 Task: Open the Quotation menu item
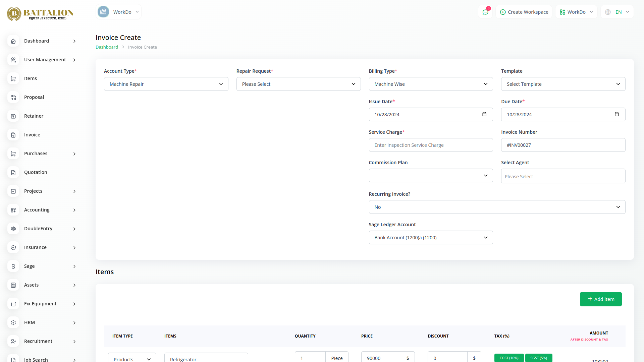[x=36, y=172]
